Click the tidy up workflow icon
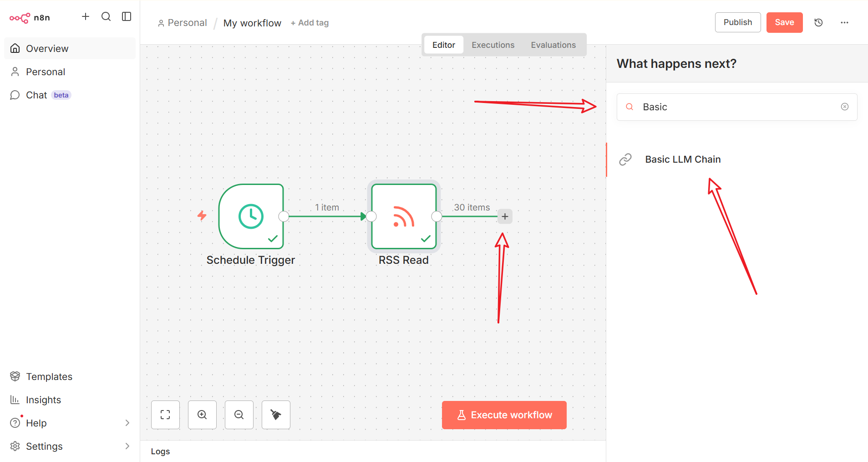Viewport: 868px width, 462px height. 276,415
